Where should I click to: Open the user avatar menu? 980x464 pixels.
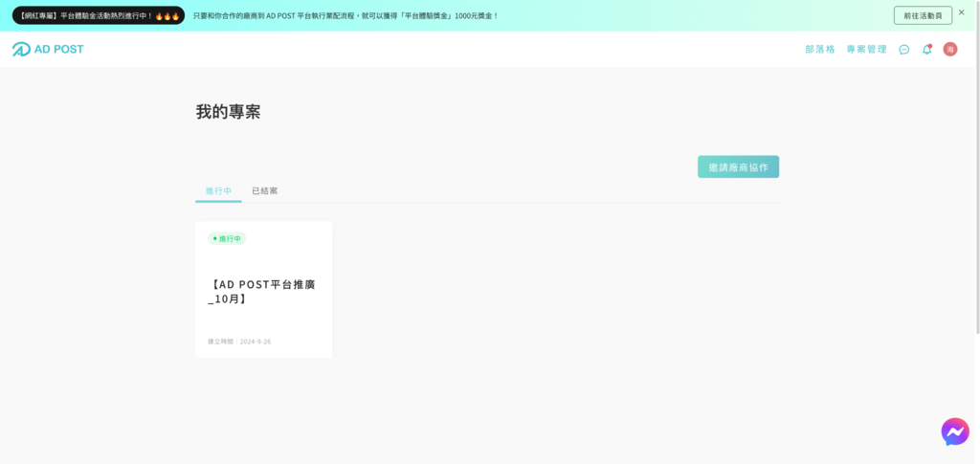tap(950, 50)
